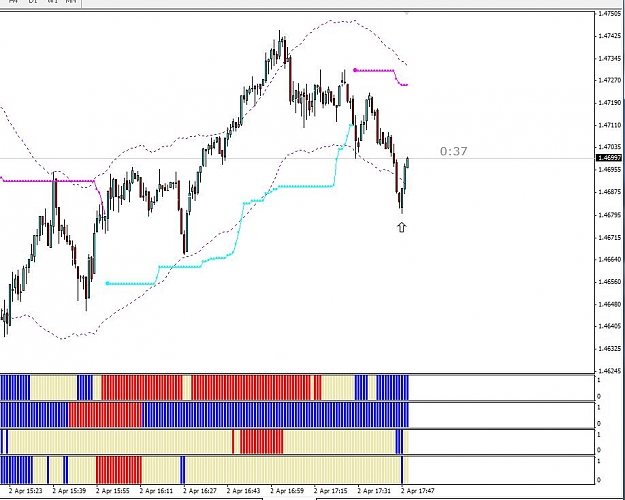625x500 pixels.
Task: Click price scale value 1.46955
Action: coord(609,169)
